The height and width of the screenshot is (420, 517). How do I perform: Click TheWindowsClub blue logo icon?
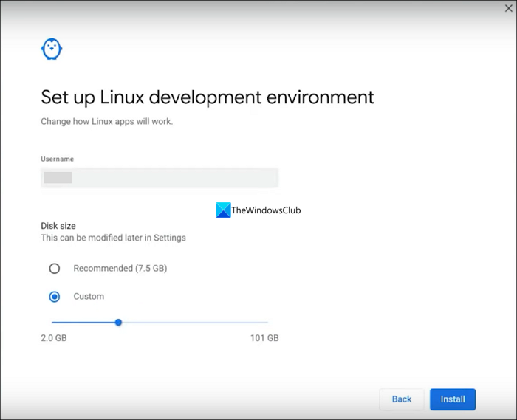coord(223,210)
